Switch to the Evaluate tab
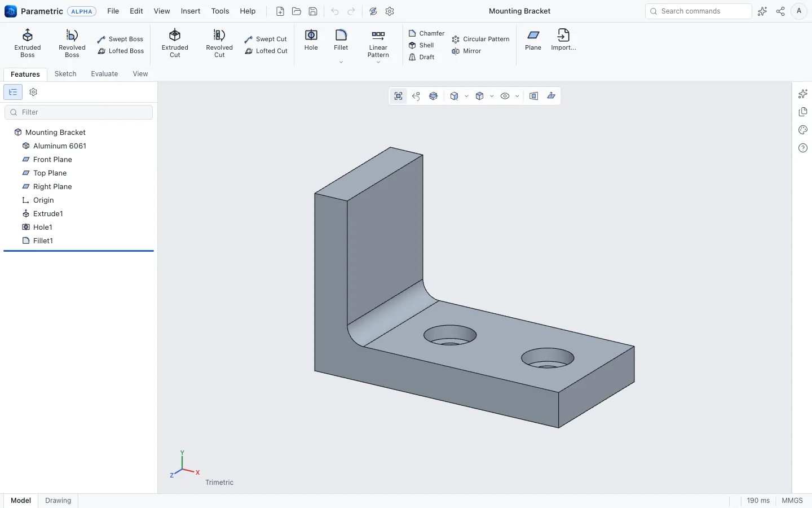Image resolution: width=812 pixels, height=508 pixels. click(x=104, y=74)
